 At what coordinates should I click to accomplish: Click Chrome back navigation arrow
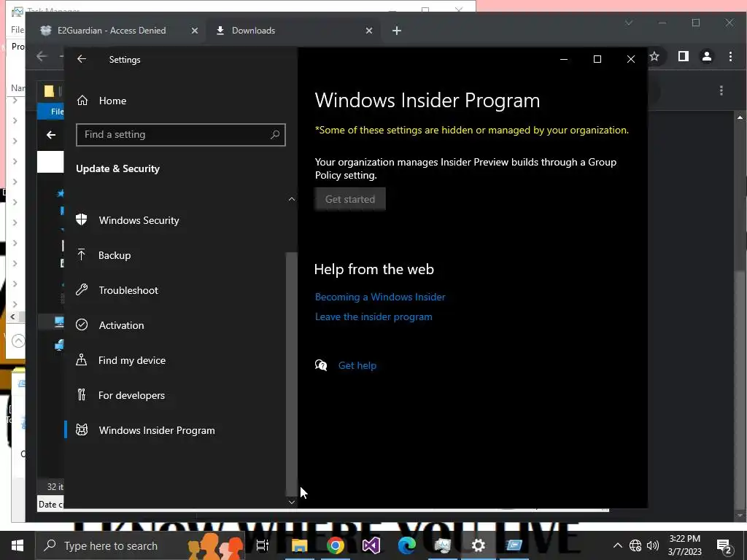[x=42, y=56]
